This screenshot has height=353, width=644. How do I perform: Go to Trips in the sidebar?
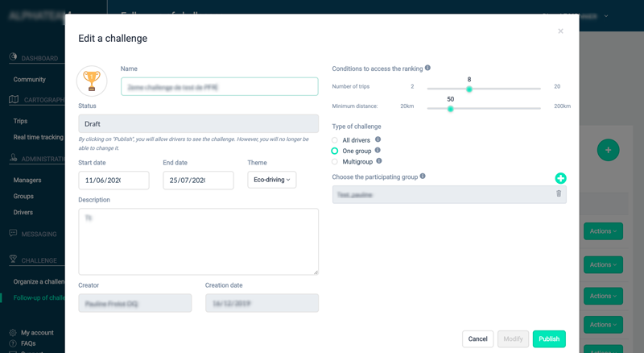click(x=20, y=121)
